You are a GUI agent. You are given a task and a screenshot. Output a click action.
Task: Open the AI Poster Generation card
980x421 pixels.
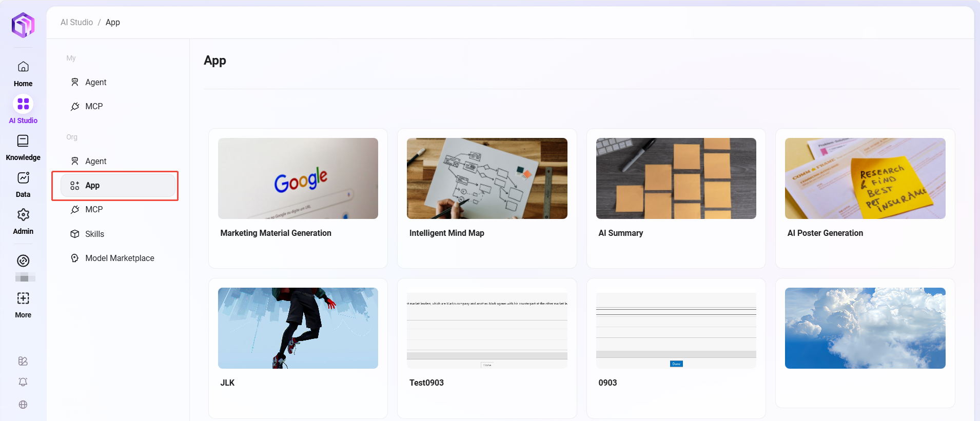865,178
